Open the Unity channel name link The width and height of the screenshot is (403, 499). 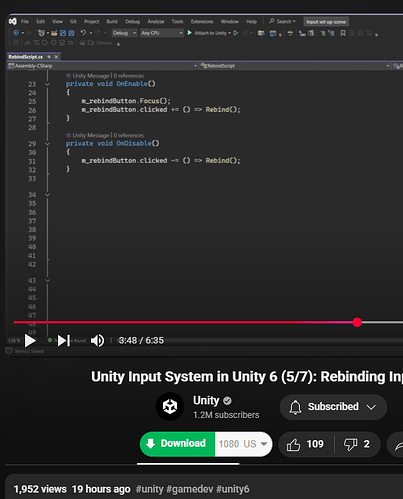click(206, 400)
